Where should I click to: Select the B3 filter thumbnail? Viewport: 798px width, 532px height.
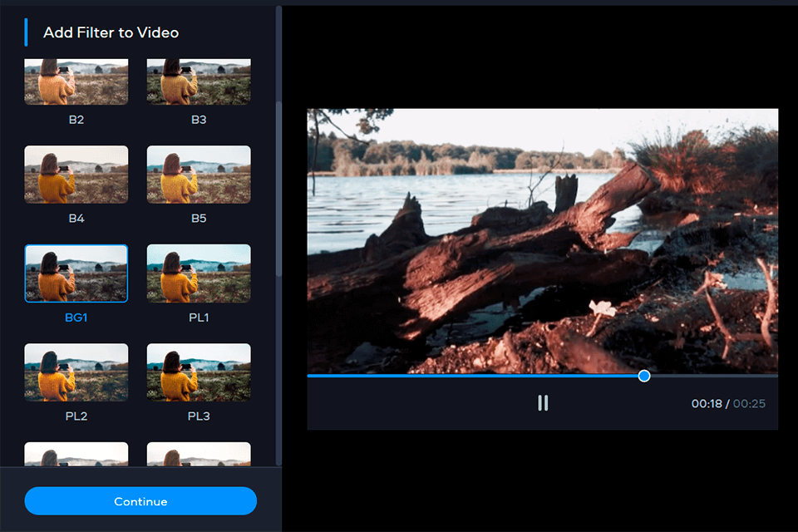click(199, 82)
